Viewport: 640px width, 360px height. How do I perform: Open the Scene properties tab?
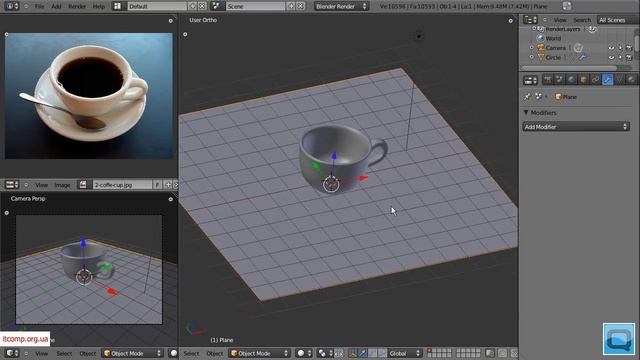pos(560,80)
